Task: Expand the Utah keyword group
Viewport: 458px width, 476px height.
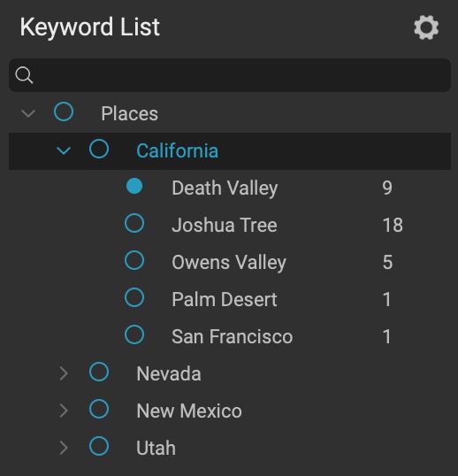Action: pos(64,448)
